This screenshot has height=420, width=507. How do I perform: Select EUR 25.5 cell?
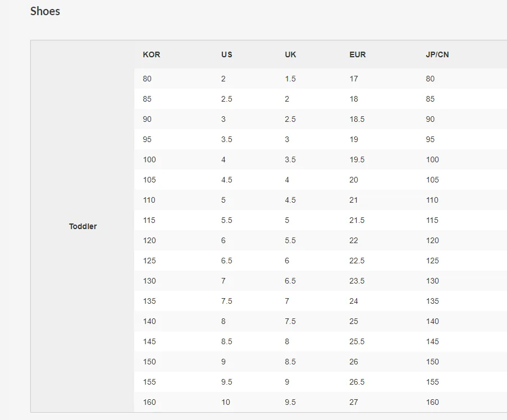(x=357, y=341)
